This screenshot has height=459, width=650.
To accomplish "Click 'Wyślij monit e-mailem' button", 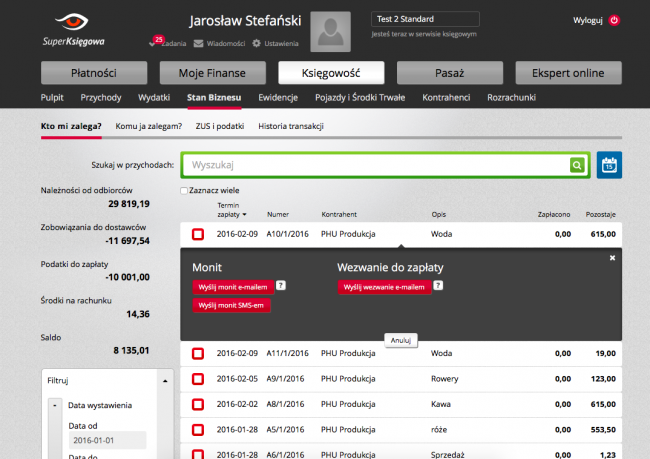I will click(233, 287).
